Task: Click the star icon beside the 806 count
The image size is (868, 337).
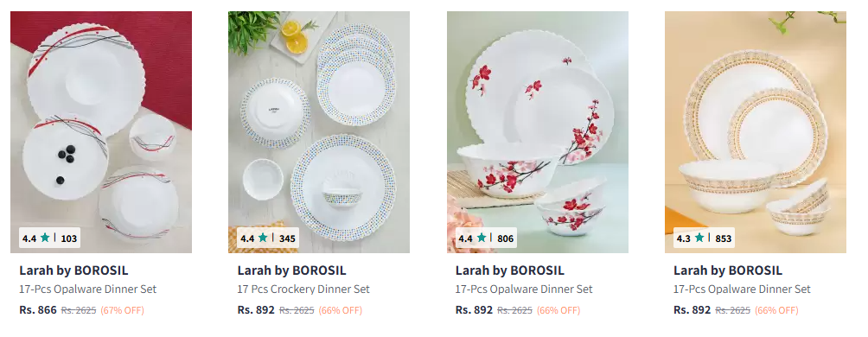Action: pyautogui.click(x=481, y=238)
